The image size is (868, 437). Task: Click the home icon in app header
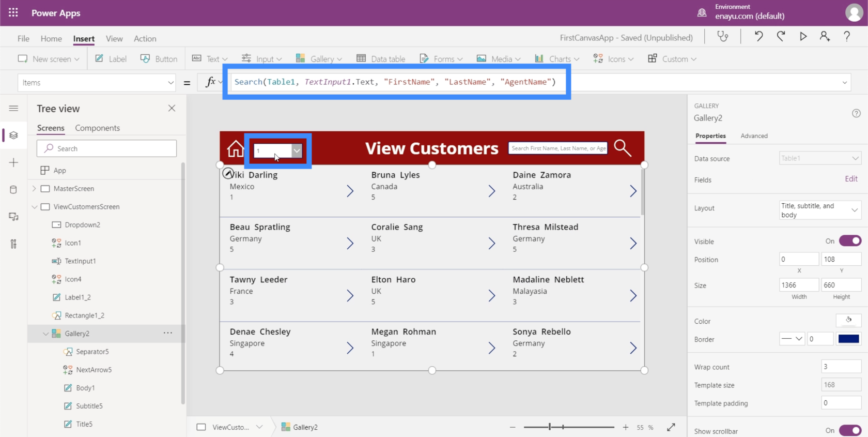click(x=235, y=148)
